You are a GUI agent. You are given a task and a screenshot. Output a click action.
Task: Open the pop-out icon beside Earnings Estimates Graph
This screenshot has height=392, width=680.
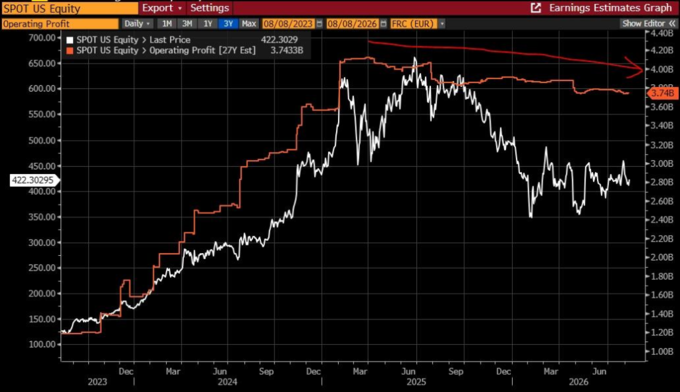pos(536,8)
